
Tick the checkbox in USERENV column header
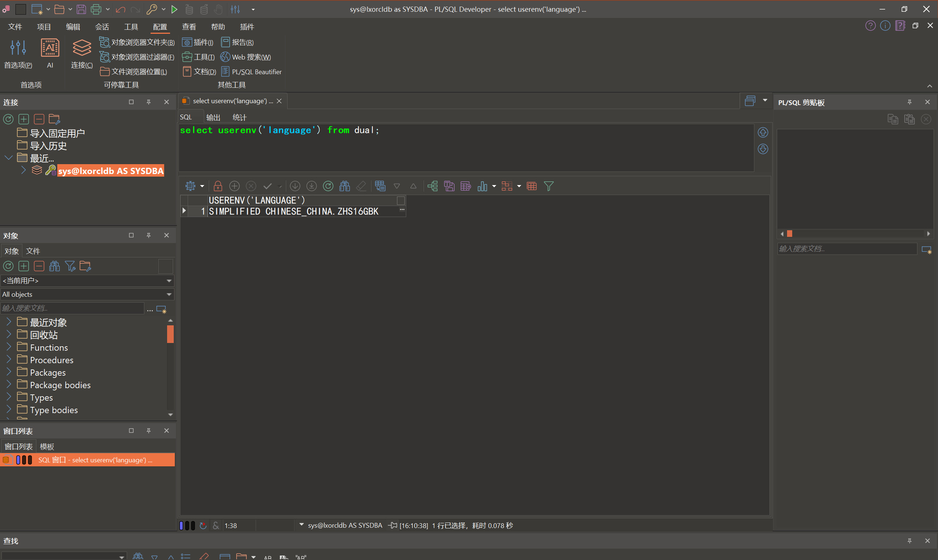point(401,200)
